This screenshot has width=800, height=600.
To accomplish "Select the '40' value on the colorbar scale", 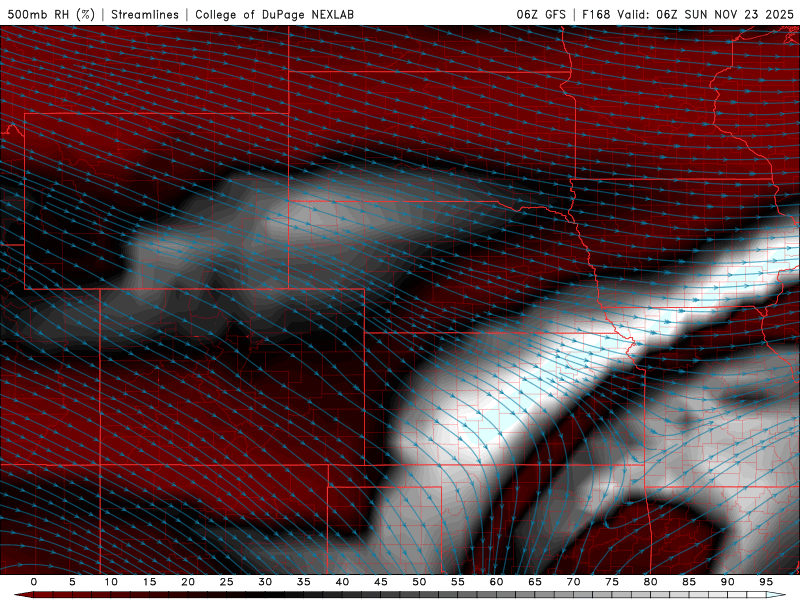I will (x=342, y=582).
